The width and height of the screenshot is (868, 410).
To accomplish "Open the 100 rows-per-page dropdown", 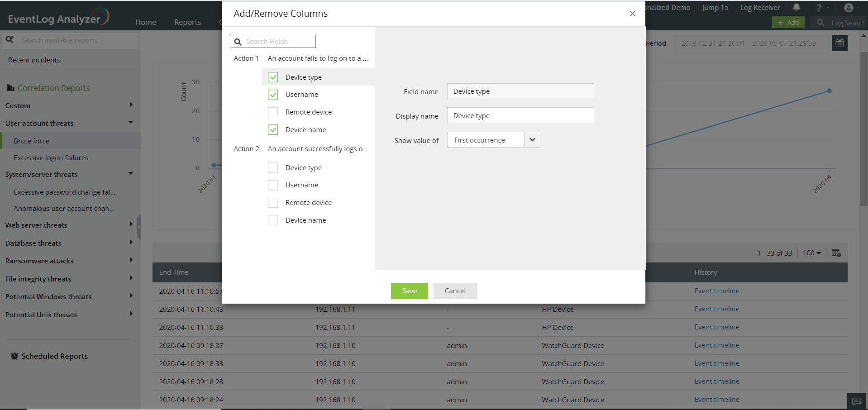I will (x=811, y=253).
